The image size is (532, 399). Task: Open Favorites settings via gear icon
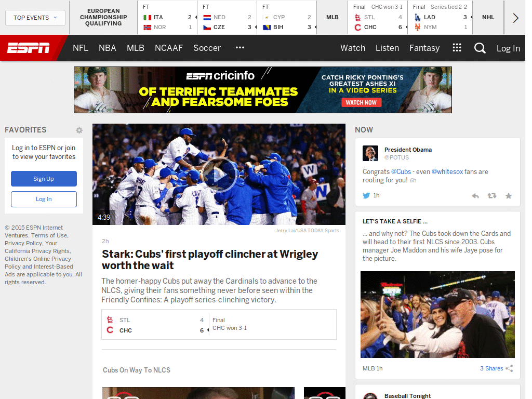(x=79, y=130)
